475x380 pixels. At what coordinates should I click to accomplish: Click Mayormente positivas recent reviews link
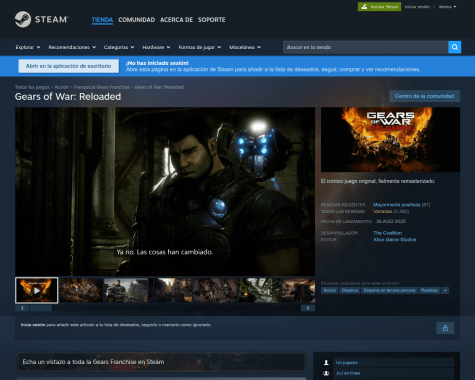point(397,205)
